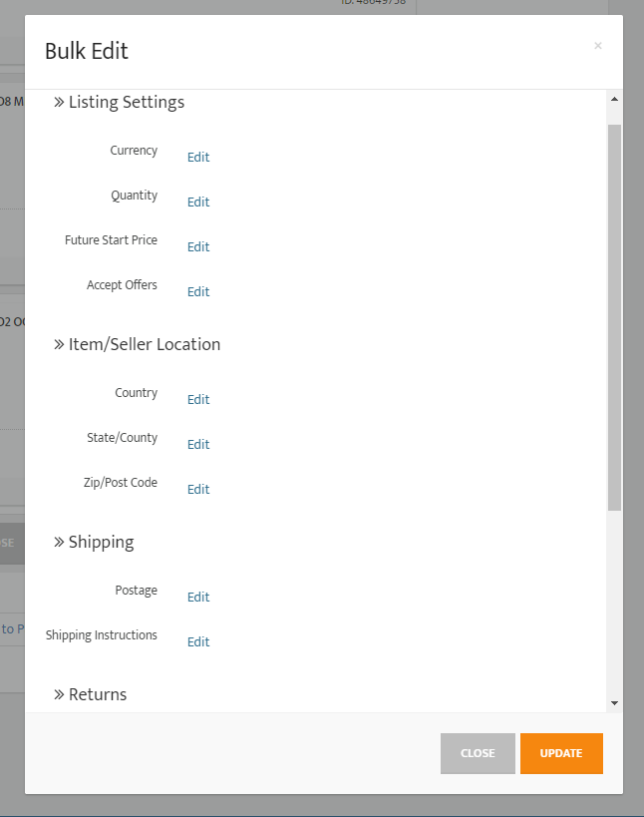
Task: Edit the State/County field
Action: (x=198, y=444)
